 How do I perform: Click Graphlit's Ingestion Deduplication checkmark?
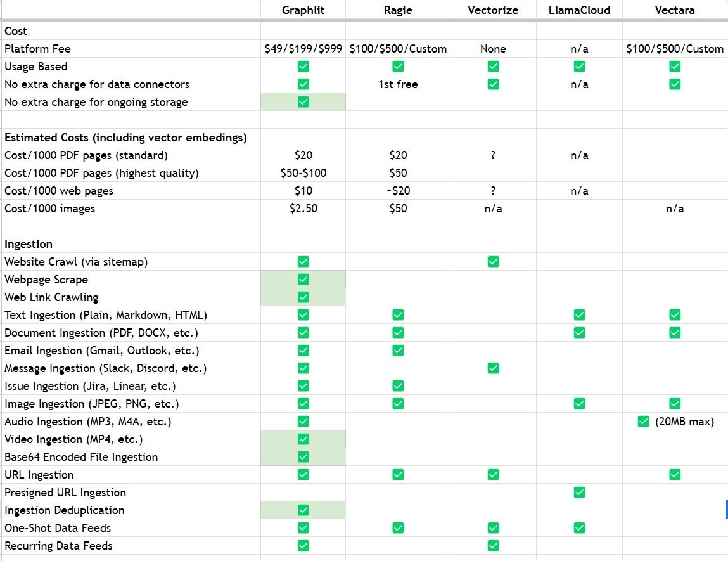tap(303, 510)
